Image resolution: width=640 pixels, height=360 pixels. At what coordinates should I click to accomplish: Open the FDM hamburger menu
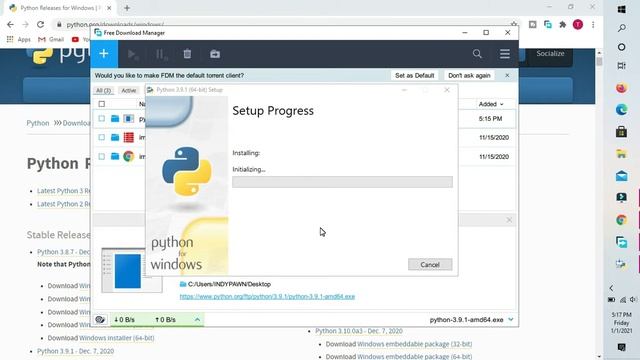point(505,54)
